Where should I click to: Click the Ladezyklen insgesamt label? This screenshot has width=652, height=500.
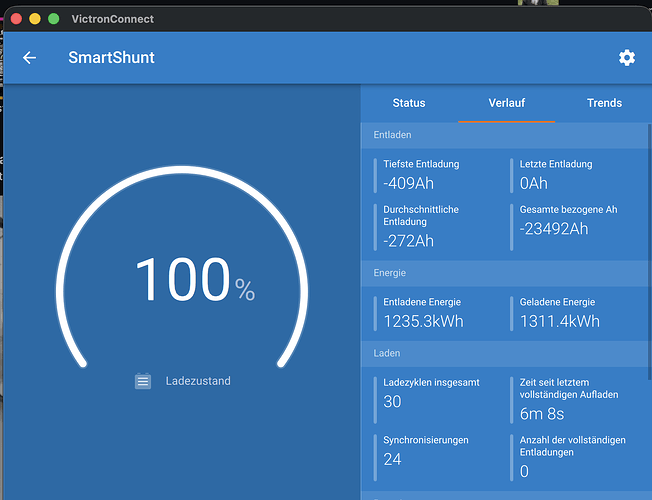(431, 382)
